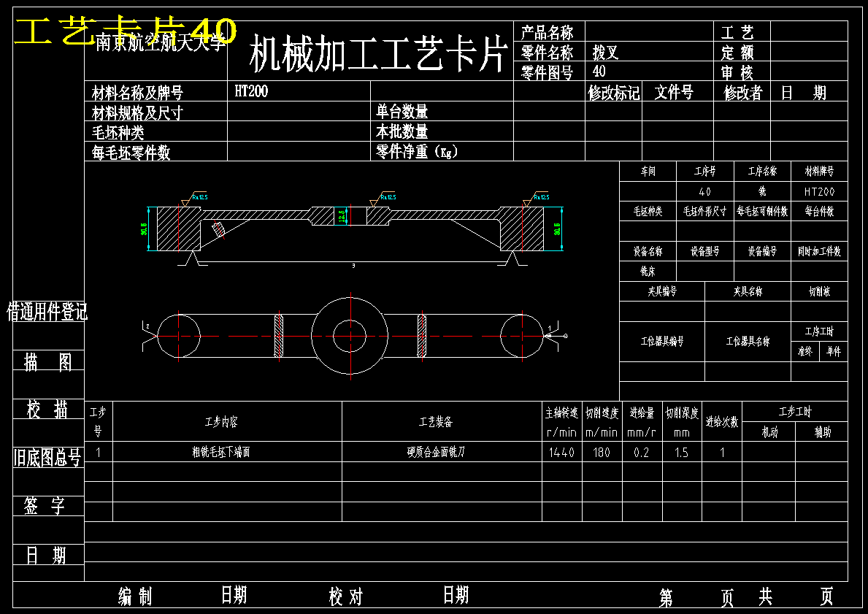Image resolution: width=868 pixels, height=614 pixels.
Task: Select the tooling entry '硬质合金面铣刀'
Action: 437,452
